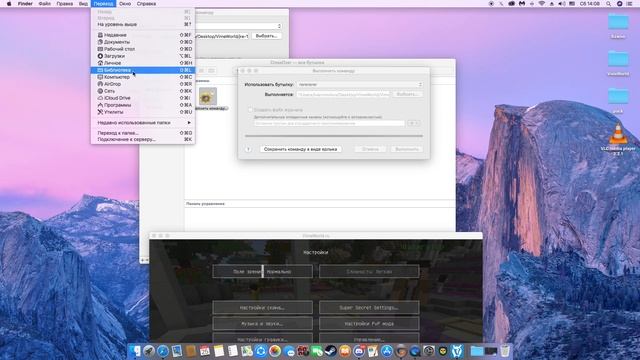
Task: Open Музыка и звуки... in game settings
Action: tap(262, 324)
